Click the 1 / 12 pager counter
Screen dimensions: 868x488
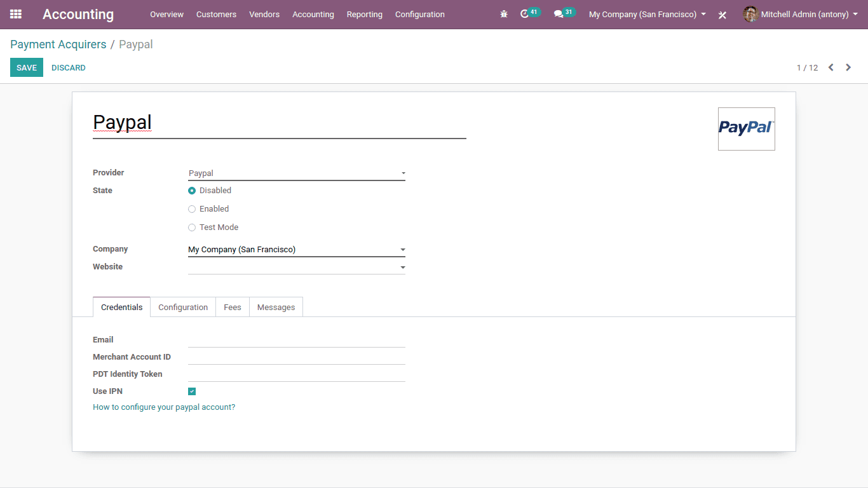point(807,67)
